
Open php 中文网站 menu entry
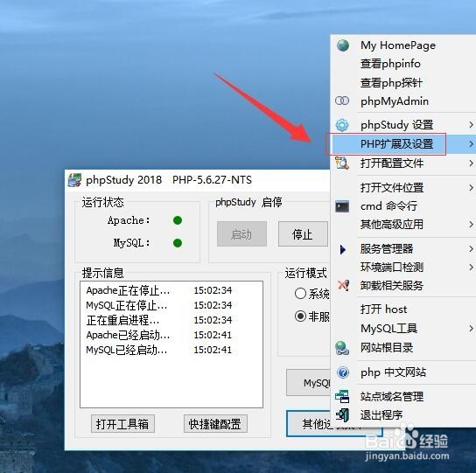(x=403, y=372)
